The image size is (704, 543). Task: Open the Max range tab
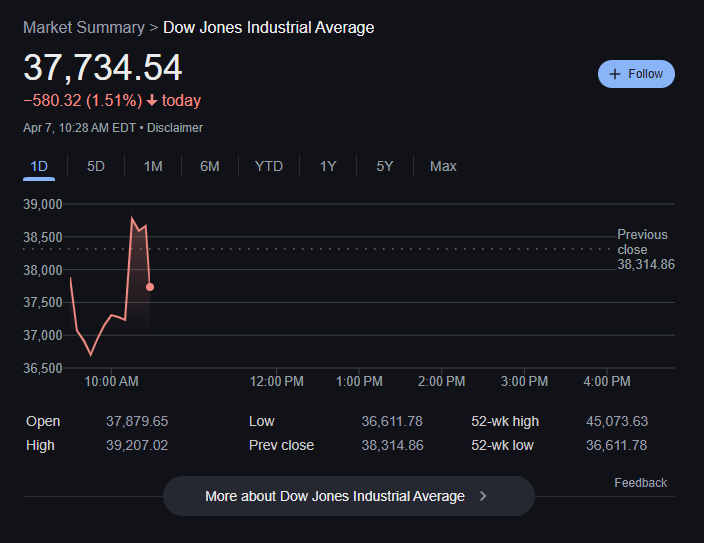443,166
